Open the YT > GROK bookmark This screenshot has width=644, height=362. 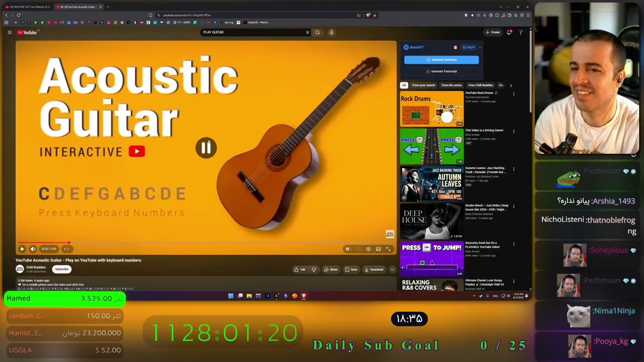tap(183, 22)
